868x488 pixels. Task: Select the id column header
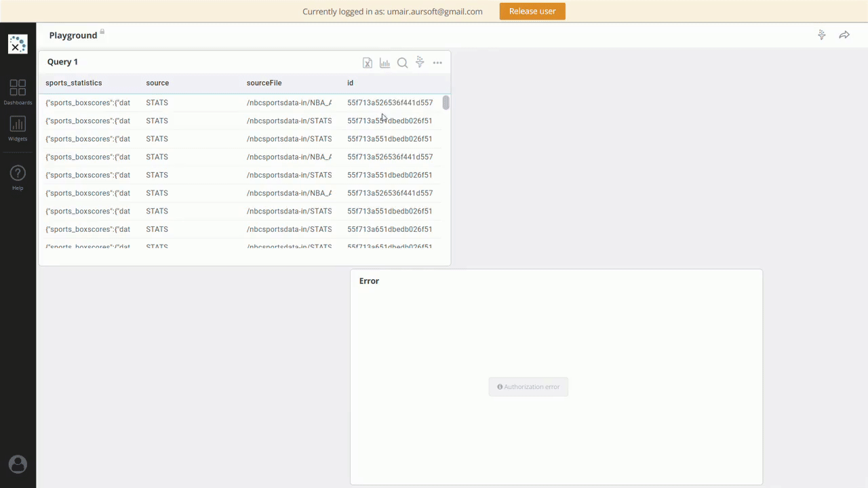coord(350,83)
